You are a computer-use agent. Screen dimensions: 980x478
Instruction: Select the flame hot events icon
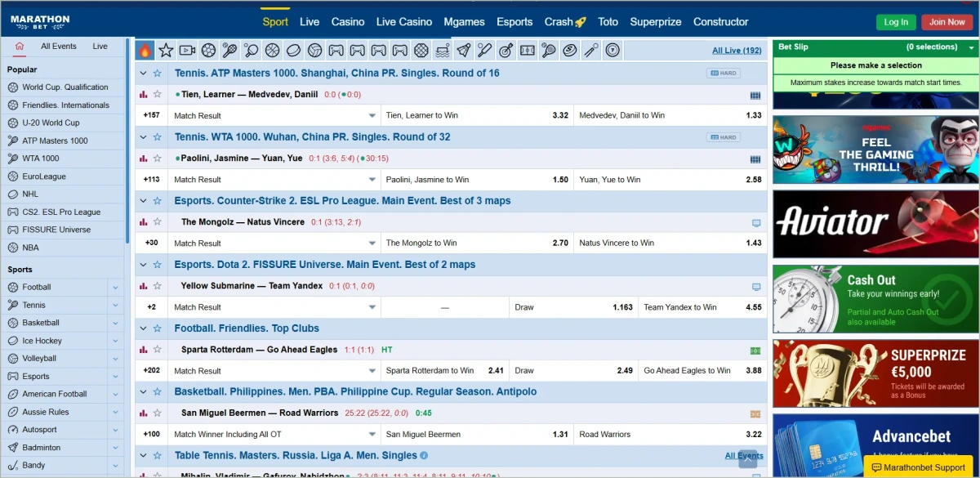click(145, 50)
